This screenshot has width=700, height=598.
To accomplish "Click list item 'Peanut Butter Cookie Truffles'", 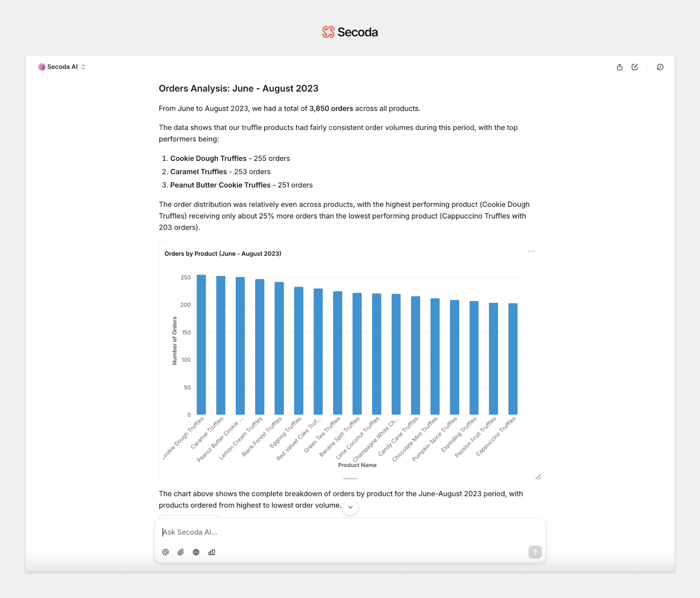I will (x=220, y=185).
